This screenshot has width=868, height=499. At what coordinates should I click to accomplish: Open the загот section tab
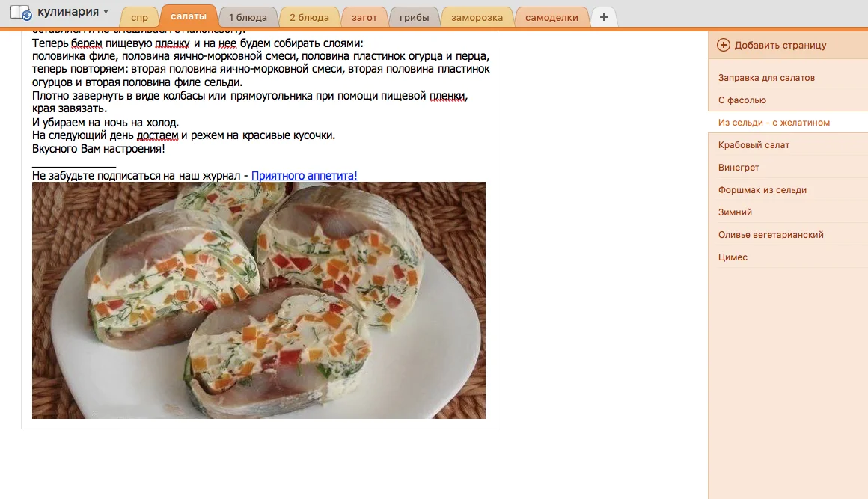(x=364, y=18)
